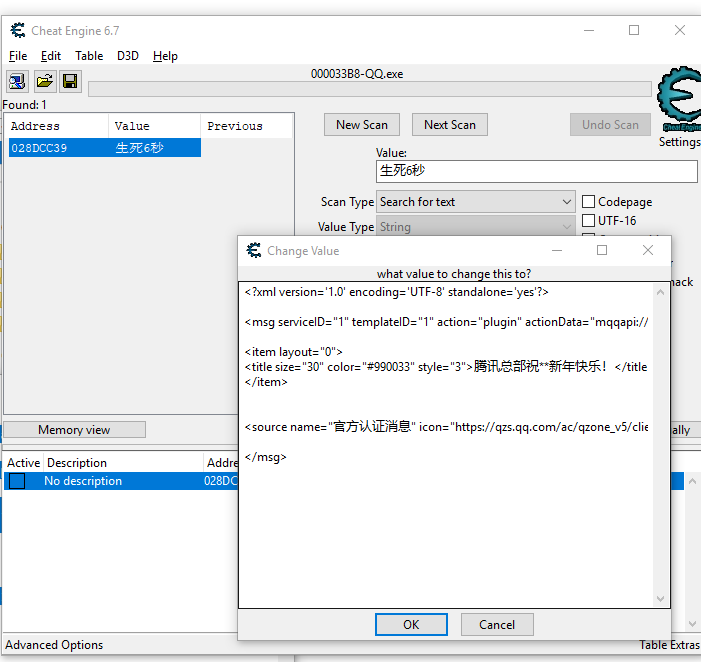Open the File menu
The width and height of the screenshot is (701, 662).
pos(18,56)
